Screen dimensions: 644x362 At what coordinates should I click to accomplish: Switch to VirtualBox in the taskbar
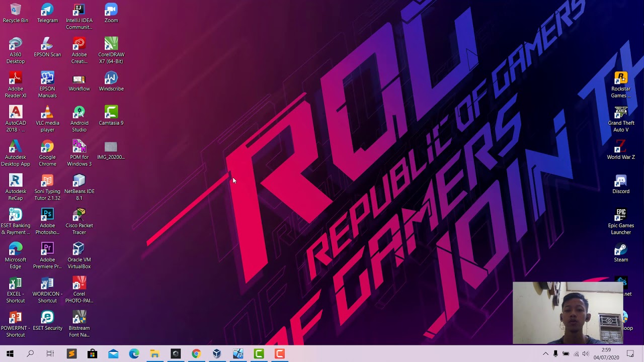click(217, 354)
